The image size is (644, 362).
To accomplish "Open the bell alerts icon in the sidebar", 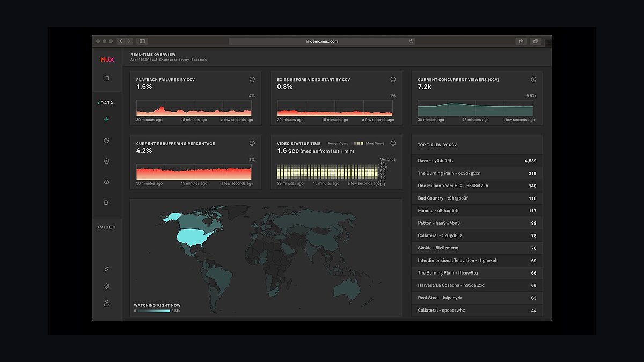I will (x=106, y=203).
